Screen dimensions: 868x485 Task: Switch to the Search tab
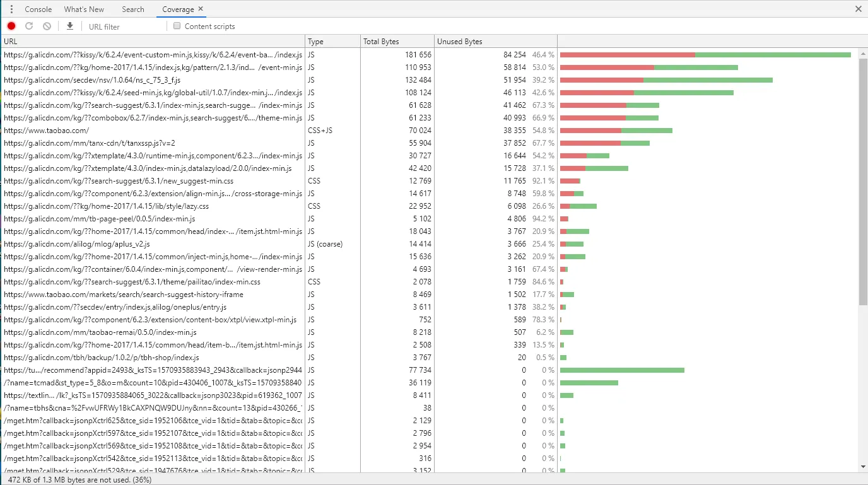coord(133,9)
